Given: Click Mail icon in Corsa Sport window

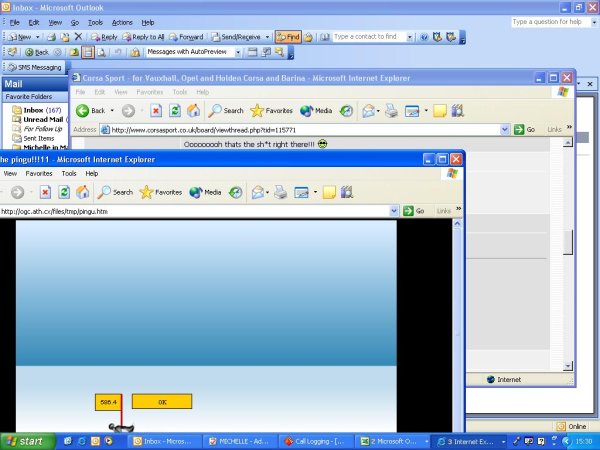Looking at the screenshot, I should [368, 111].
